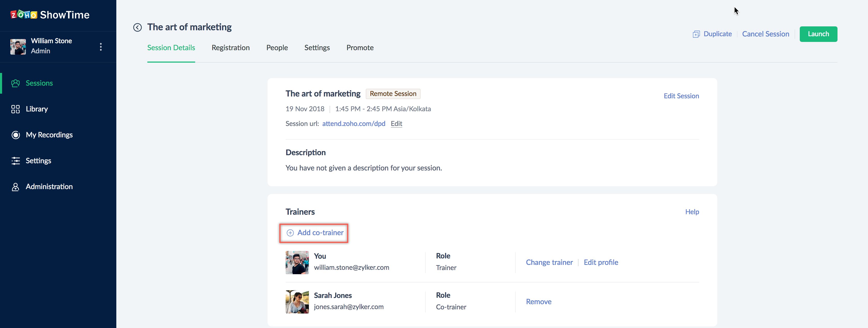Open the sidebar Settings sliders icon
Screen dimensions: 868x328
tap(16, 161)
